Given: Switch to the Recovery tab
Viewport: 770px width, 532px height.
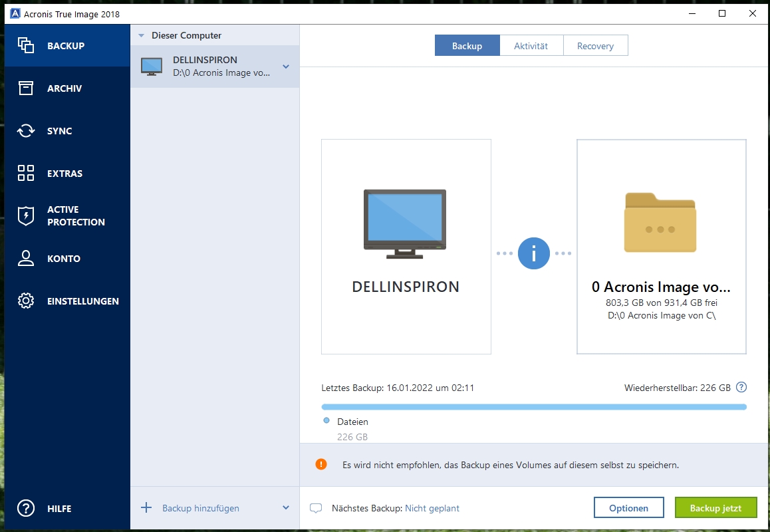Looking at the screenshot, I should coord(595,45).
